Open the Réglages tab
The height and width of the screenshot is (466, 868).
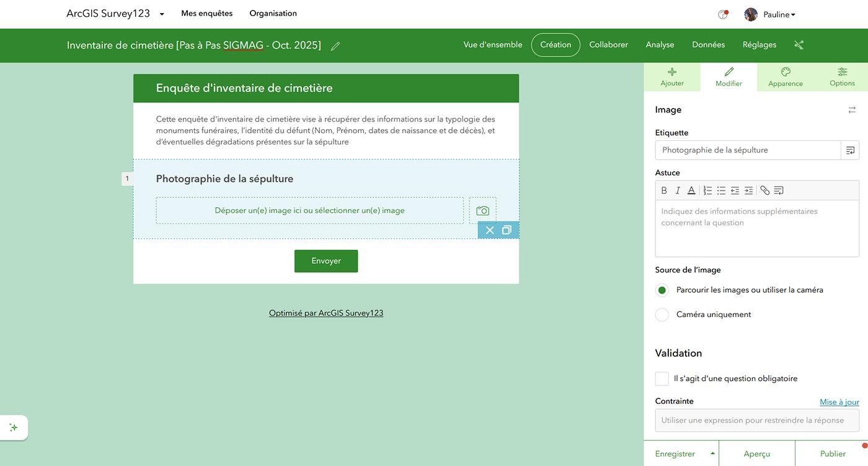pyautogui.click(x=759, y=45)
